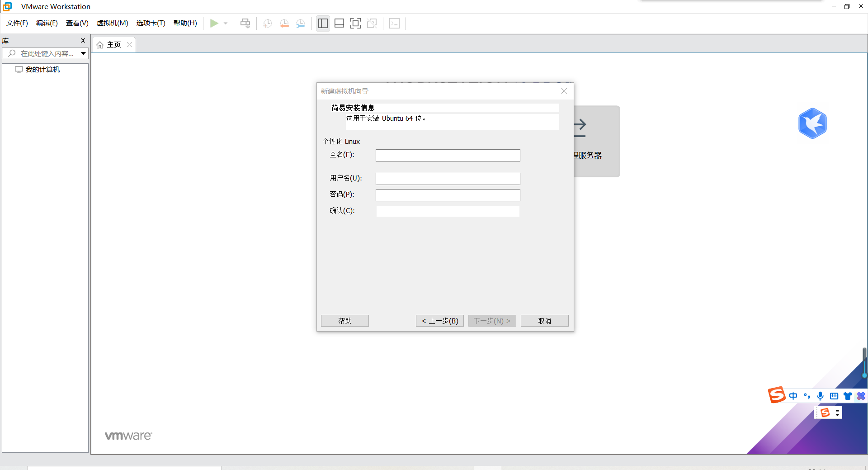Click the console view toolbar icon

(x=395, y=23)
